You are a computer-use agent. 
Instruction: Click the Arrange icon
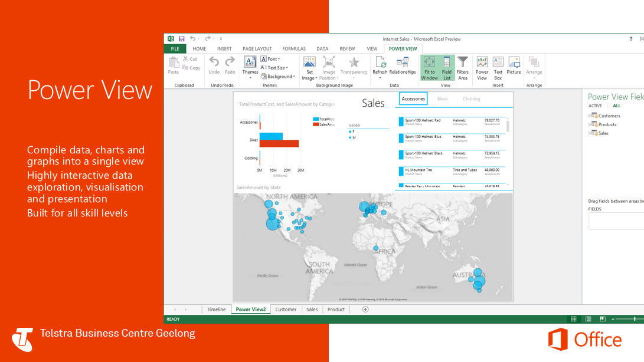coord(534,62)
